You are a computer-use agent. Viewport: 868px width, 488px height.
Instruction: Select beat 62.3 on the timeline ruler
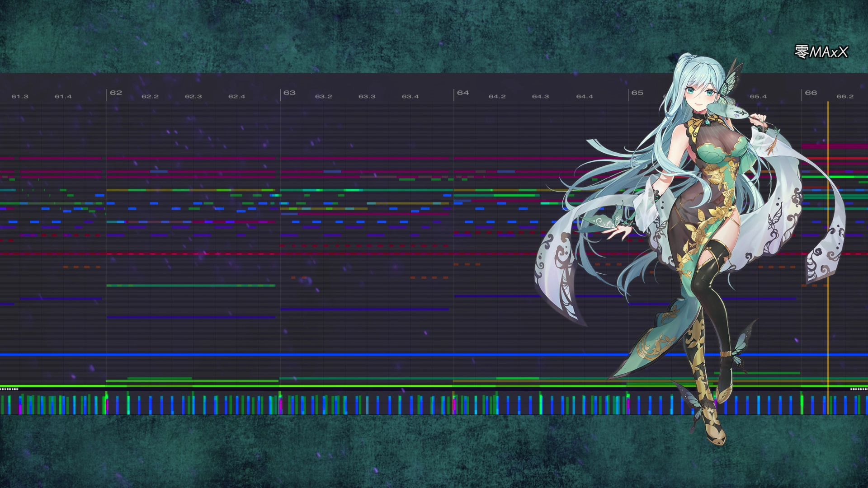click(193, 97)
